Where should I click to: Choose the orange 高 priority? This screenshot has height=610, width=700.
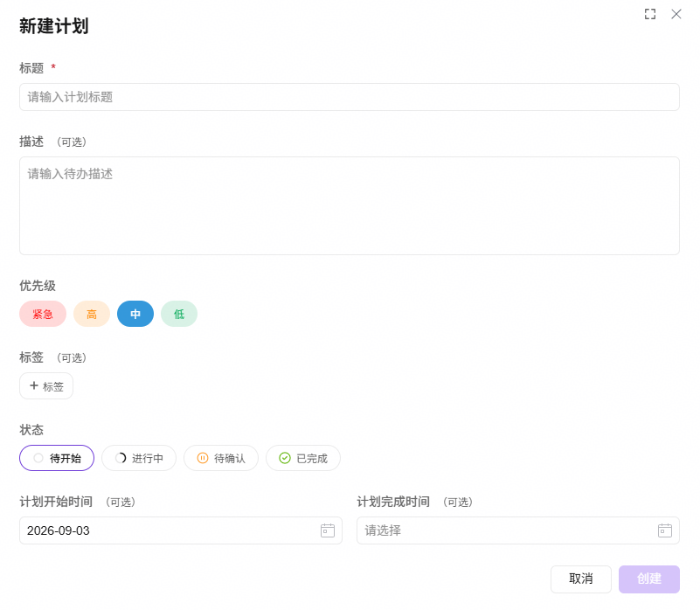(x=92, y=314)
